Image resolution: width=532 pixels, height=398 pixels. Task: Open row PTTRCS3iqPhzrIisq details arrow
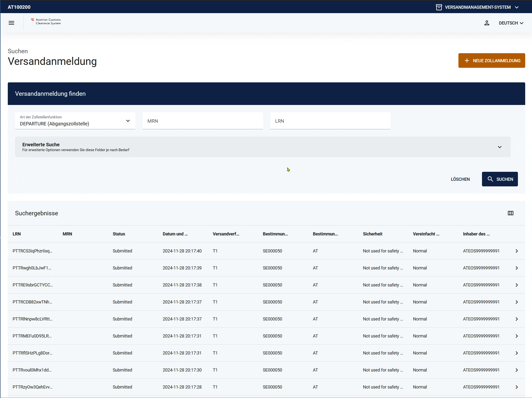tap(517, 251)
